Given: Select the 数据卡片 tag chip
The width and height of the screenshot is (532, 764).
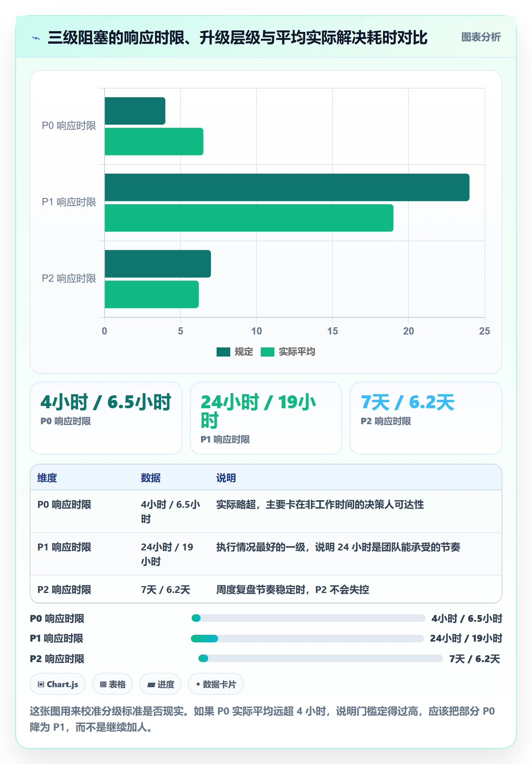Looking at the screenshot, I should click(216, 684).
